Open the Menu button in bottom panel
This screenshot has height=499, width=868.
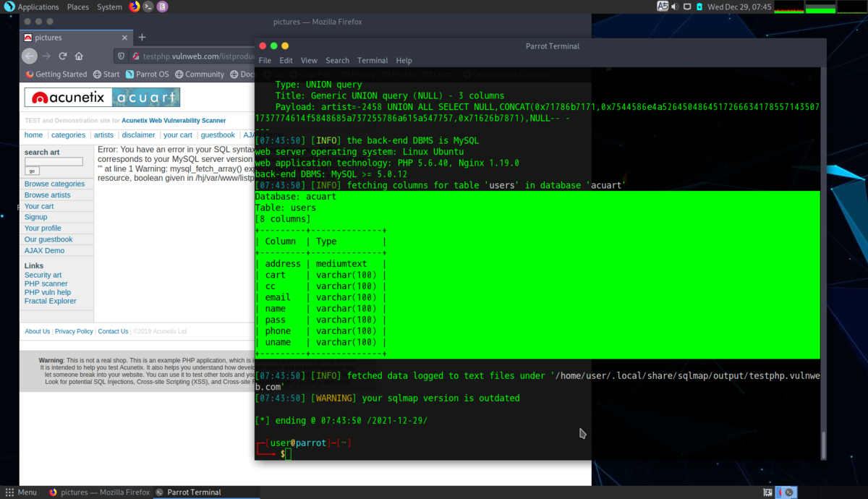(21, 492)
